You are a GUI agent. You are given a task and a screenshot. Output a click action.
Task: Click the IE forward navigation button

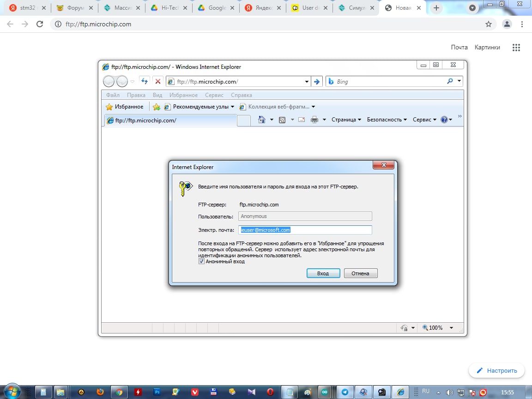coord(122,81)
